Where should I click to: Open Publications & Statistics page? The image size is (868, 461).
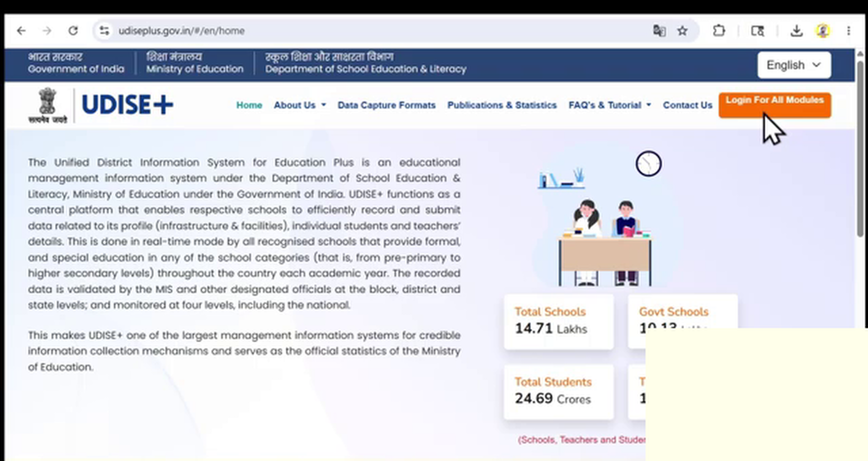[x=502, y=105]
